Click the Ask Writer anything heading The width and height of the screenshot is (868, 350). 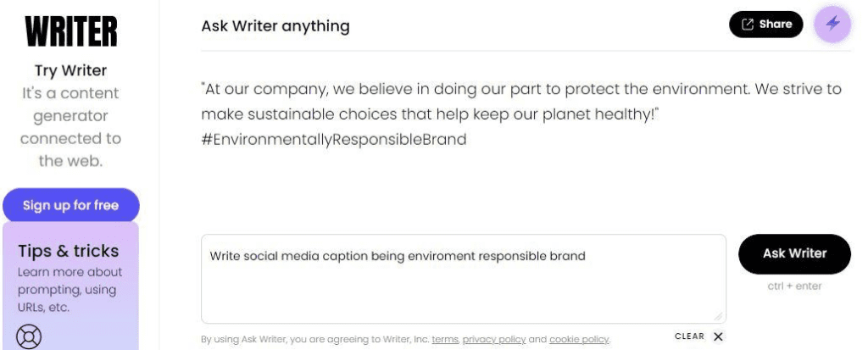click(275, 26)
